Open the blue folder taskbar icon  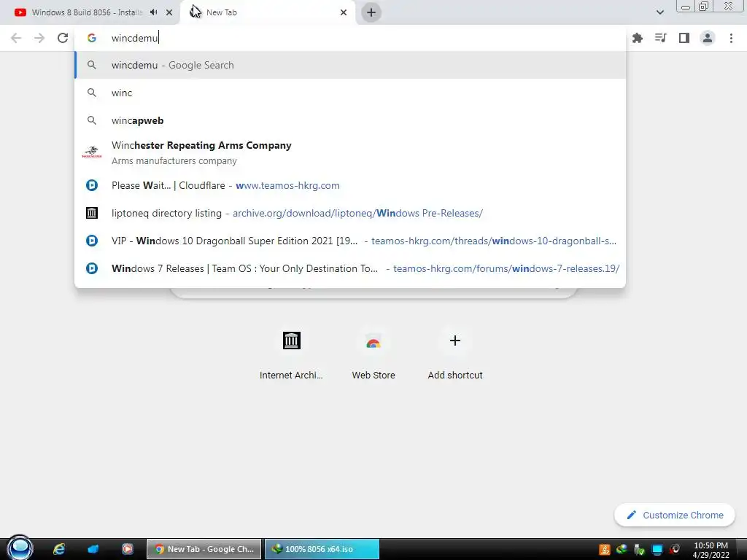click(x=93, y=549)
